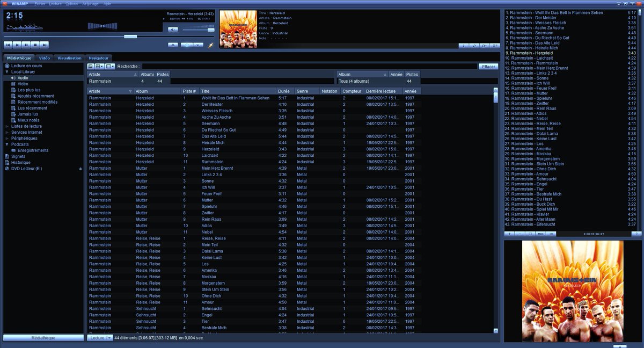Pause the current track
Screen dimensions: 644x348
(26, 45)
